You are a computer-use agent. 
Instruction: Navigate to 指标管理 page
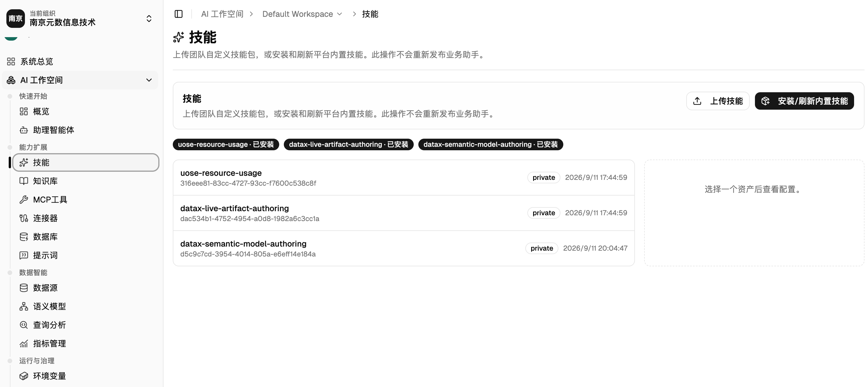click(86, 343)
